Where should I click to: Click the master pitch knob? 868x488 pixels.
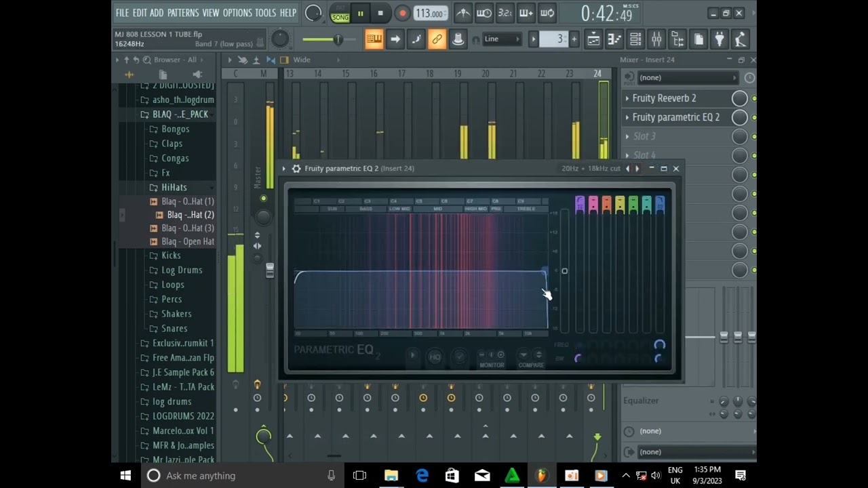280,39
